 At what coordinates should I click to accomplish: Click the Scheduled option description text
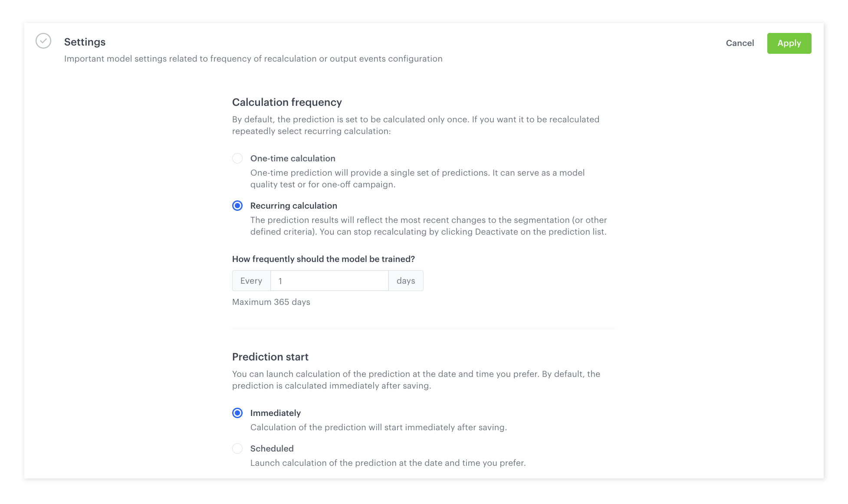tap(388, 463)
